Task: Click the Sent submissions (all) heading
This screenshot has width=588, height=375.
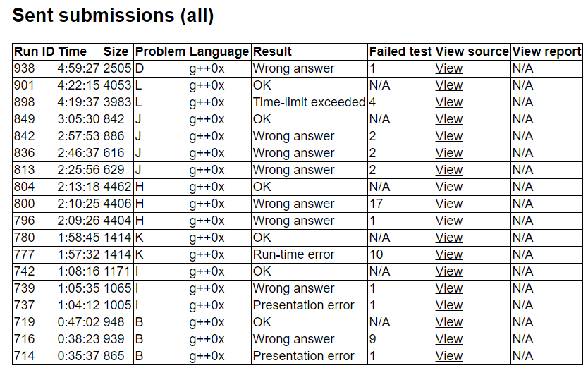Action: (113, 15)
